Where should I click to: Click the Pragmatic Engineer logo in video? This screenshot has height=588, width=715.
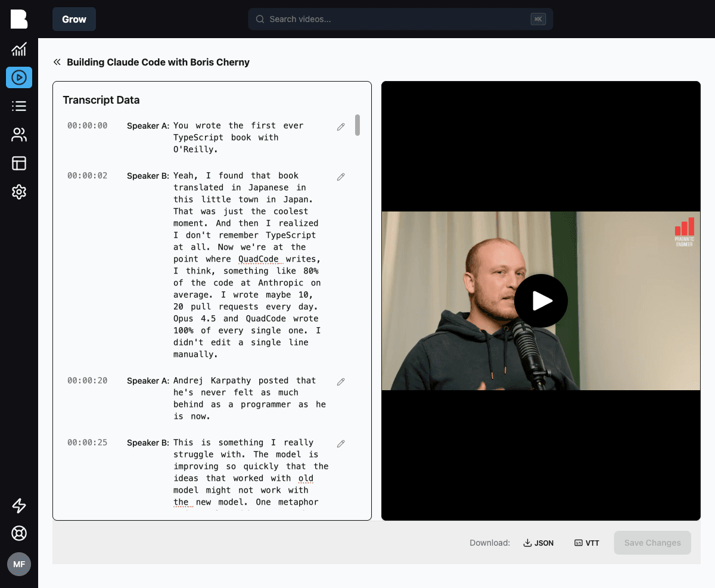(684, 232)
